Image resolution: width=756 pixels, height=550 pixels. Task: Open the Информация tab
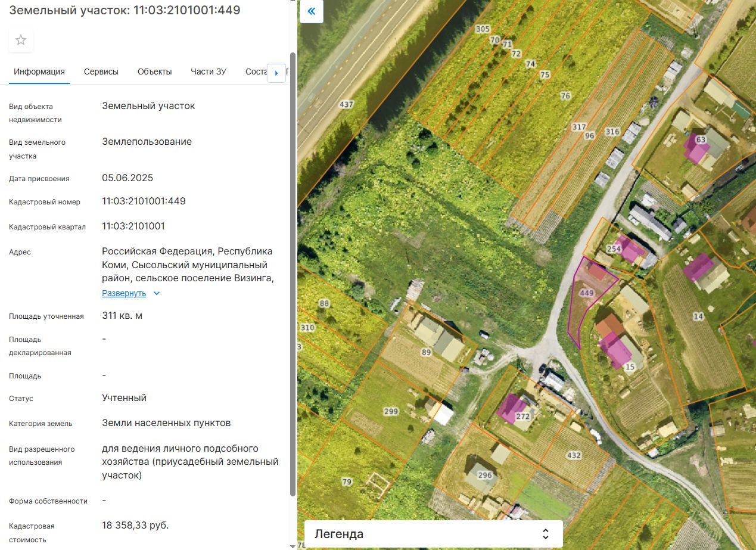coord(39,72)
